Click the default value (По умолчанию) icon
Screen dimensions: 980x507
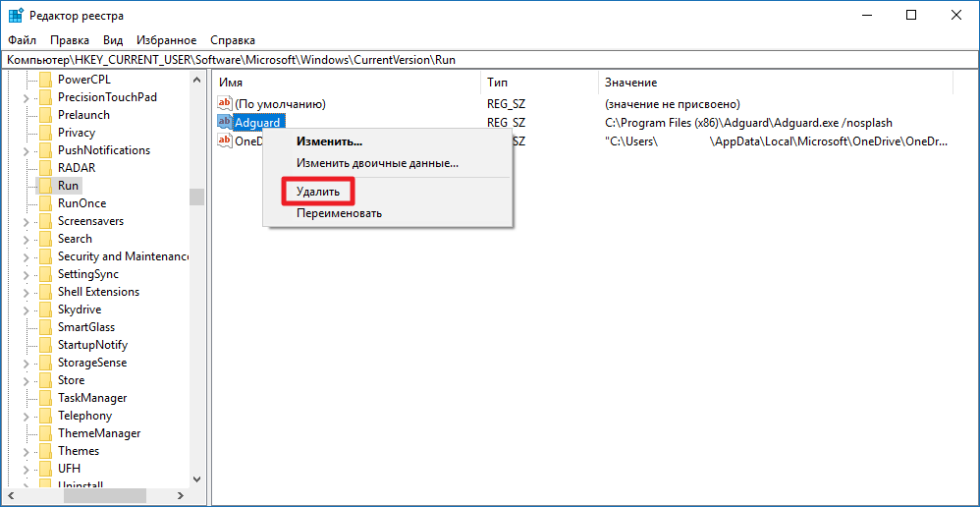[224, 104]
